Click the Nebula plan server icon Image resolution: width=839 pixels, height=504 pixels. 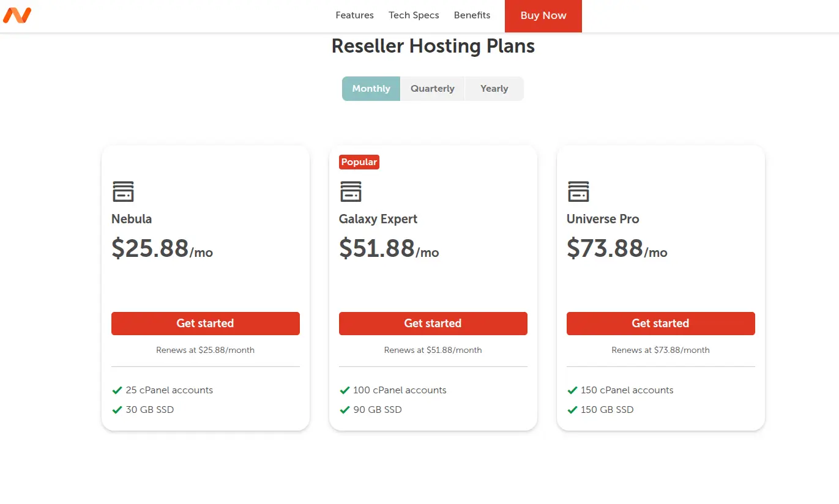[x=123, y=191]
